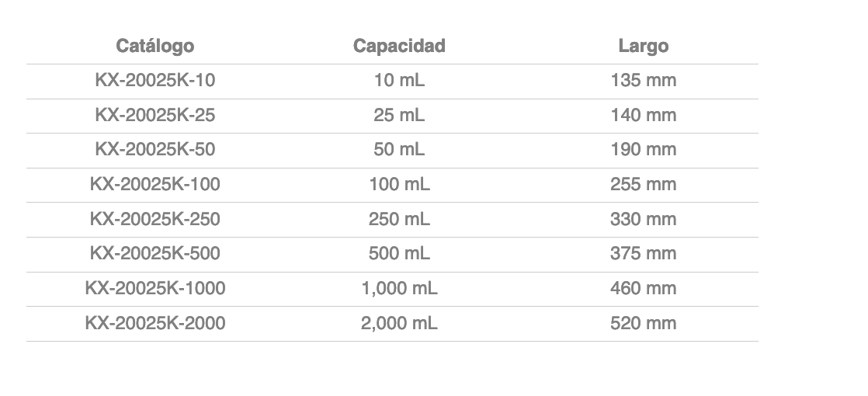Select catalog number KX-20025K-25
This screenshot has width=868, height=396.
point(155,115)
